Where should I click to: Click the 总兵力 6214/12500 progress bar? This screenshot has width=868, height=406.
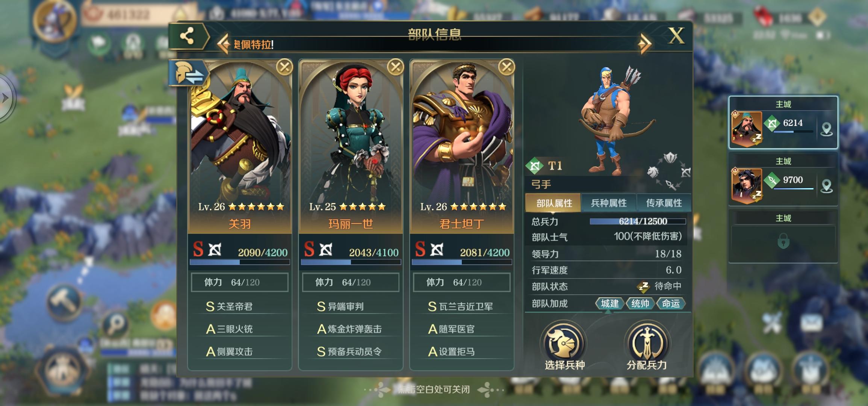(638, 221)
